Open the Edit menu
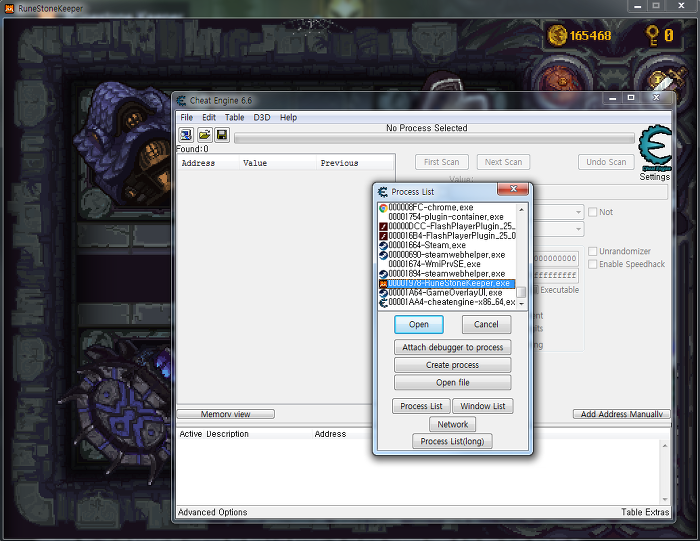700x541 pixels. click(209, 117)
